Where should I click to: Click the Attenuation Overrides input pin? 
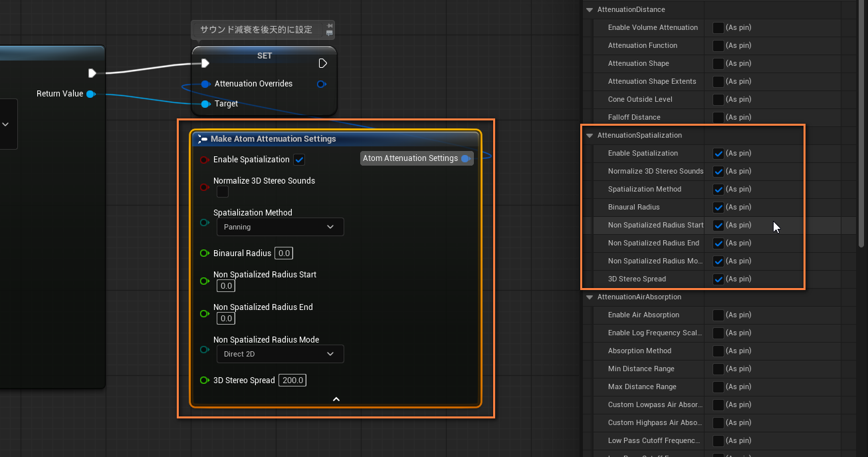tap(205, 84)
